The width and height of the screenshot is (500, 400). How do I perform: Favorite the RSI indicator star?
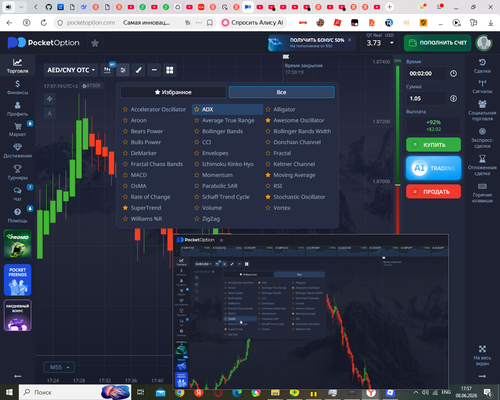(268, 186)
